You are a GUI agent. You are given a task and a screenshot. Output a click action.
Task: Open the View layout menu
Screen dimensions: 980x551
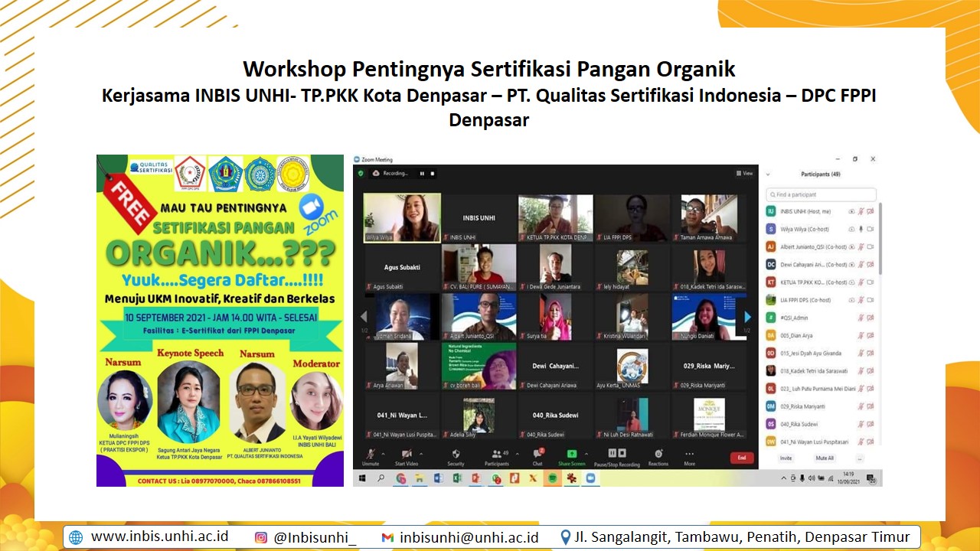click(x=744, y=173)
